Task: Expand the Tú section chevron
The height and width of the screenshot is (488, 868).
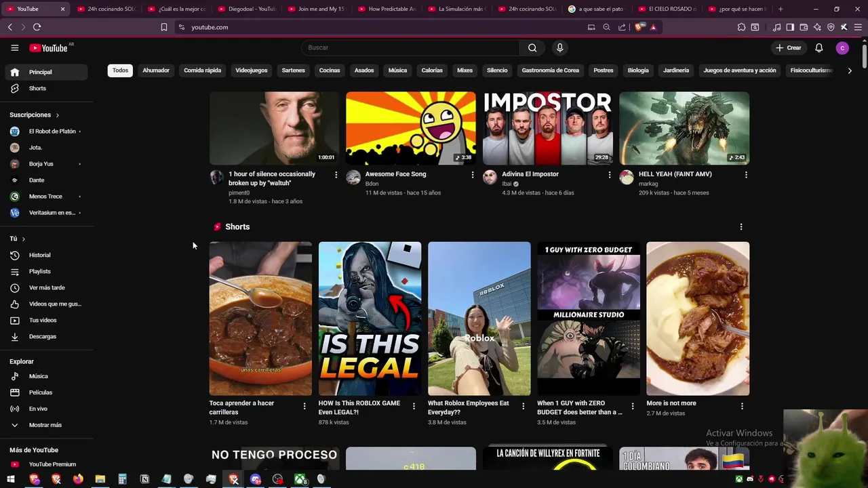Action: [23, 239]
